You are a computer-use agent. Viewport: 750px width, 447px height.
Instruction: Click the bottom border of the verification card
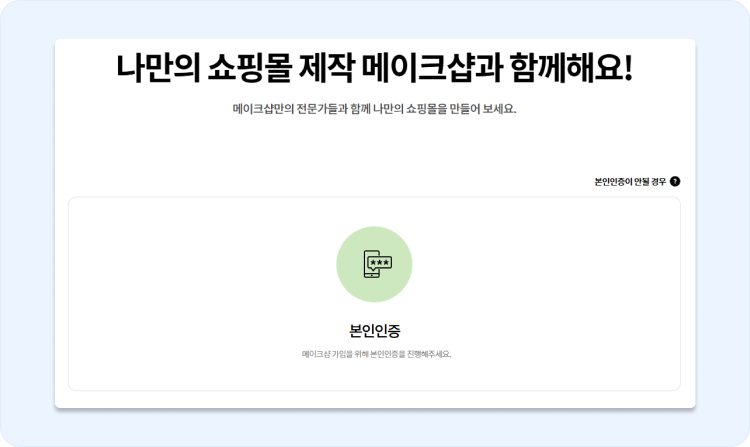(x=374, y=390)
